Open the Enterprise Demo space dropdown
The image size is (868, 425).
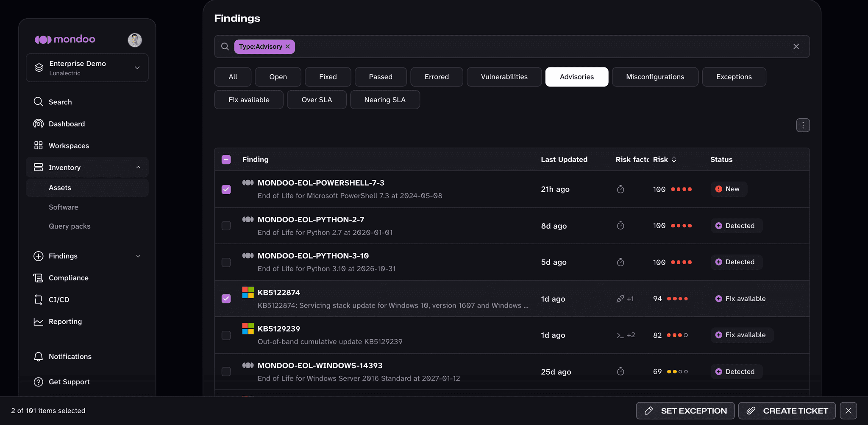(x=87, y=68)
